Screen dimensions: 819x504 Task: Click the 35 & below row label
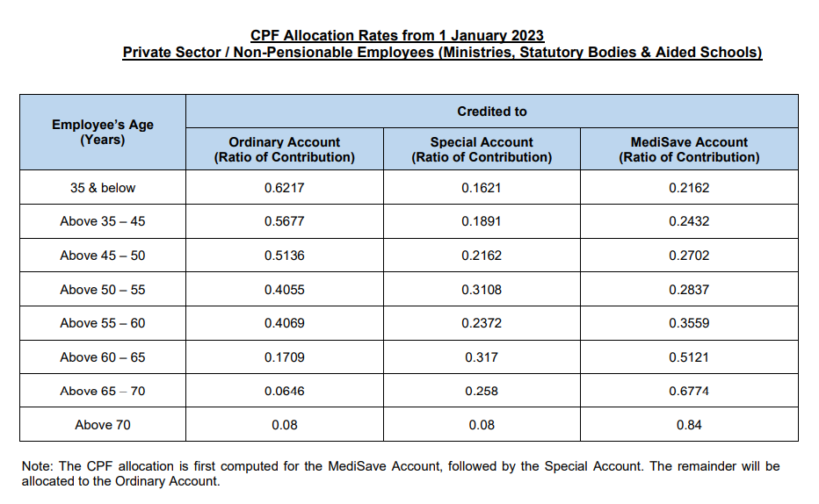click(103, 188)
